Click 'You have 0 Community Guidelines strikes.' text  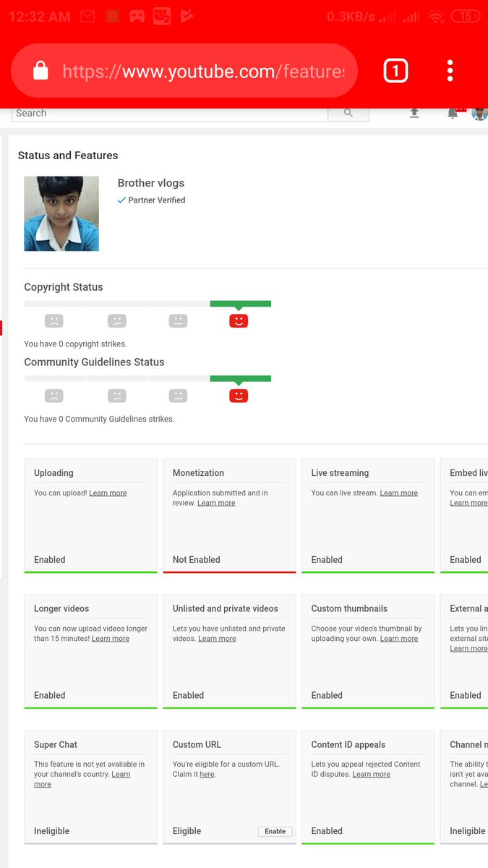(99, 419)
